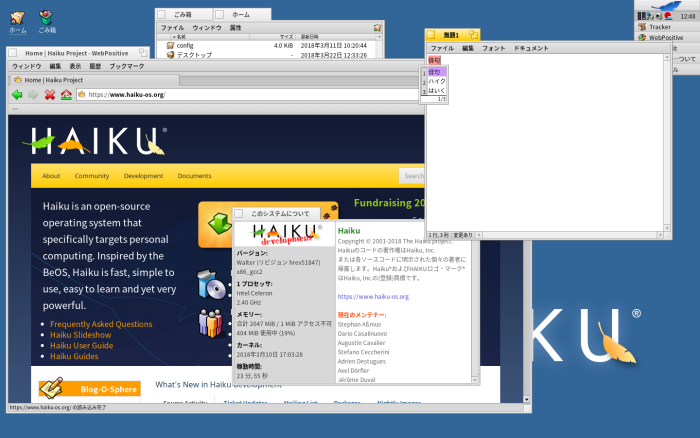Stop page loading with the red X

pyautogui.click(x=50, y=95)
